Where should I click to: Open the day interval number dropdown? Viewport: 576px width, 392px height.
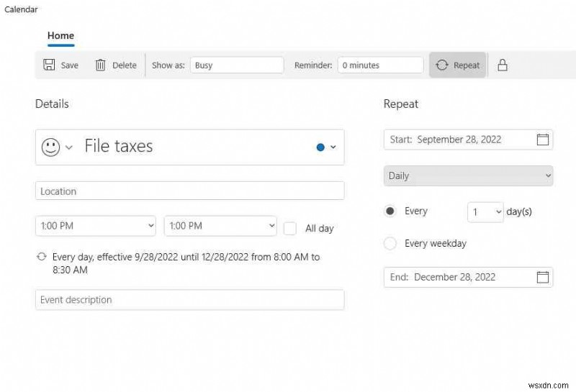pyautogui.click(x=485, y=211)
